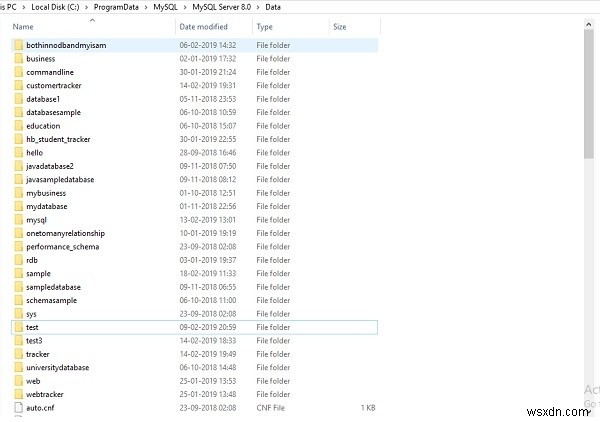Screen dimensions: 600x422
Task: Select the onetomanyrelationship folder icon
Action: tap(18, 233)
